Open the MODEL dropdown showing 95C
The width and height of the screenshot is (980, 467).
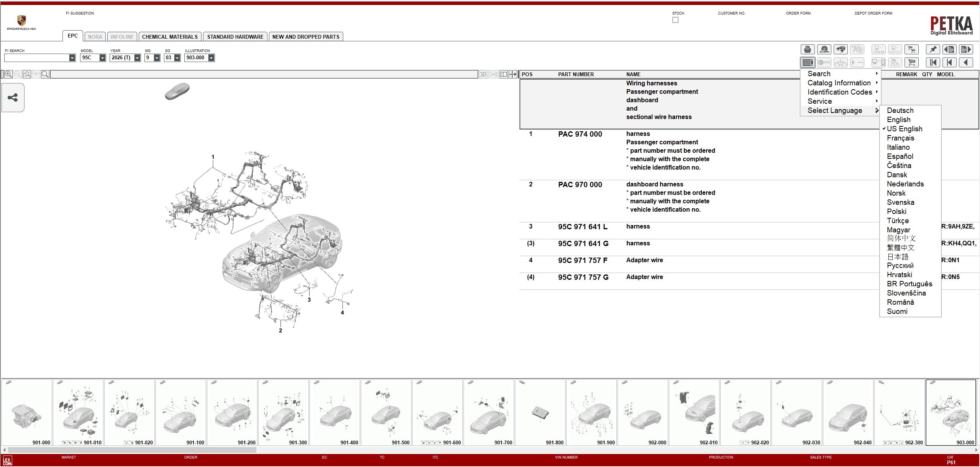[x=102, y=58]
